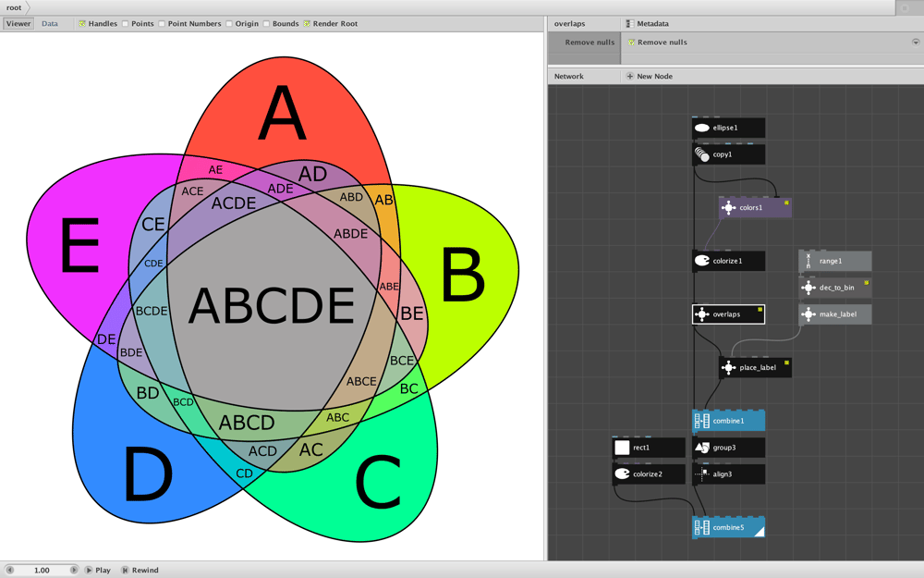Image resolution: width=924 pixels, height=578 pixels.
Task: Click the make_label node icon
Action: click(x=808, y=314)
